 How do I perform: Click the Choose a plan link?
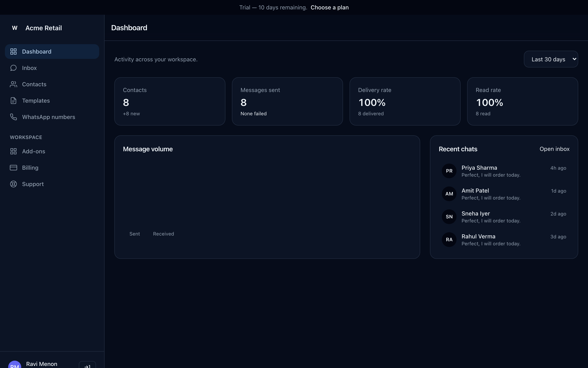pyautogui.click(x=330, y=7)
